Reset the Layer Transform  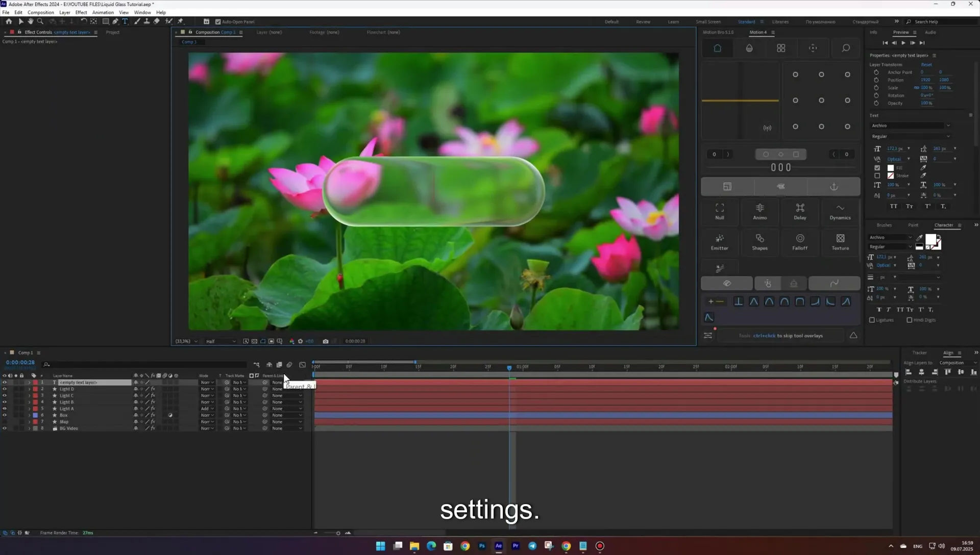pyautogui.click(x=926, y=65)
